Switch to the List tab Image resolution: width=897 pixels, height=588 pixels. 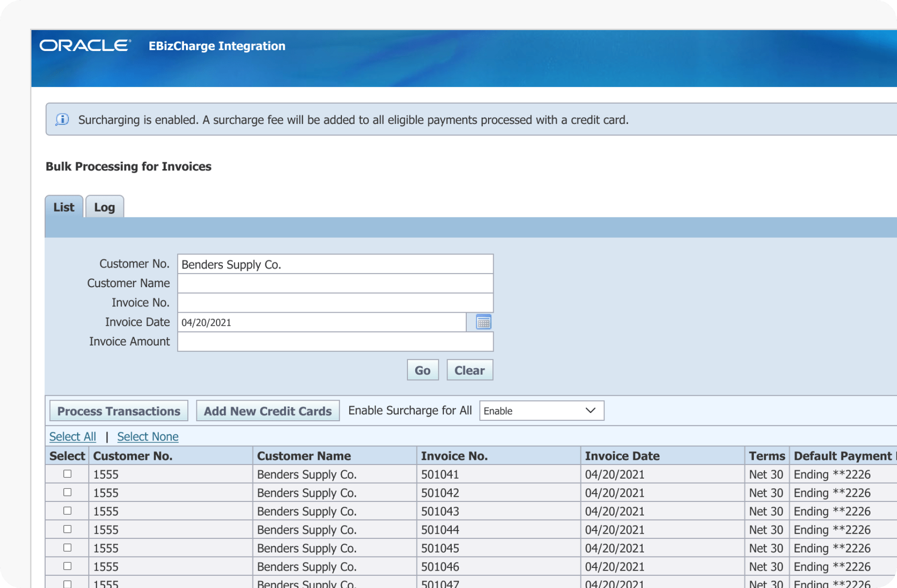[x=64, y=207]
